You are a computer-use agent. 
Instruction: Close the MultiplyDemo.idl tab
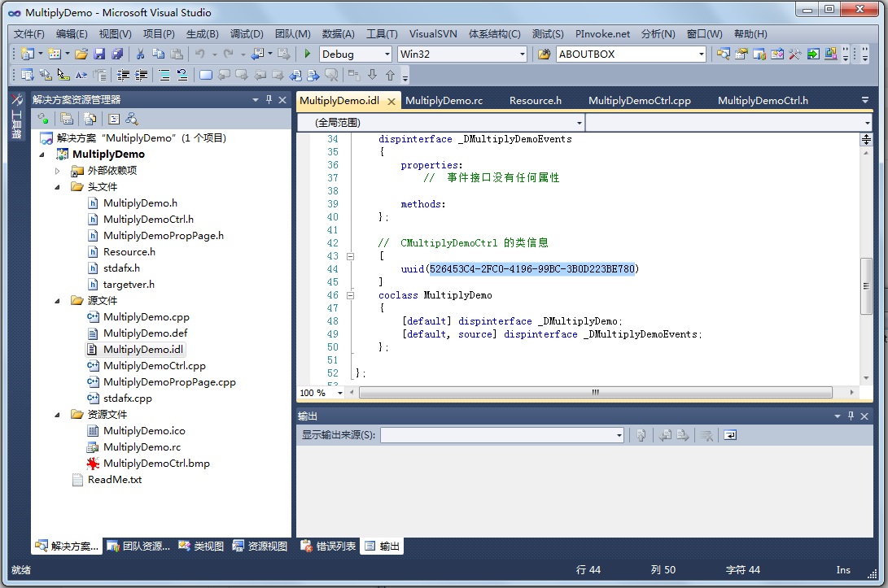[x=392, y=102]
